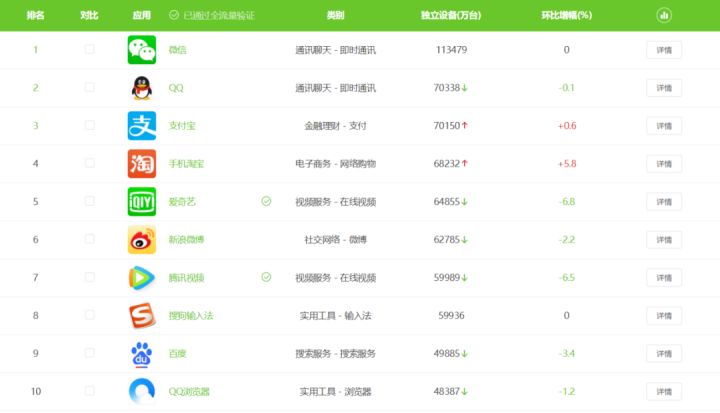
Task: Click the Taobao app icon
Action: click(x=141, y=164)
